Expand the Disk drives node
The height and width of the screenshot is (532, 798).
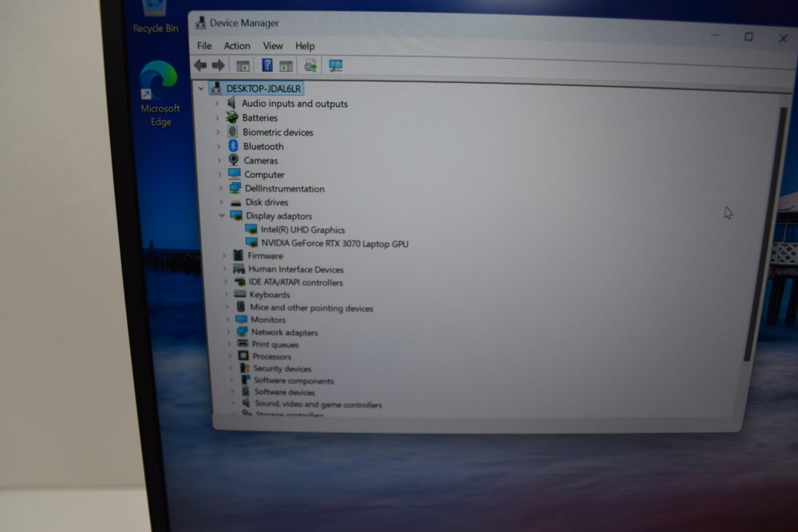pos(221,202)
